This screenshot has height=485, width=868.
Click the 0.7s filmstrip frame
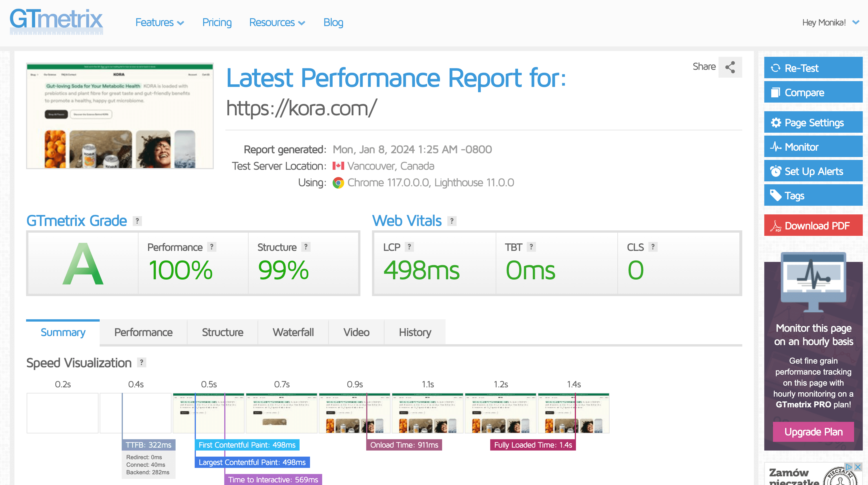click(282, 413)
